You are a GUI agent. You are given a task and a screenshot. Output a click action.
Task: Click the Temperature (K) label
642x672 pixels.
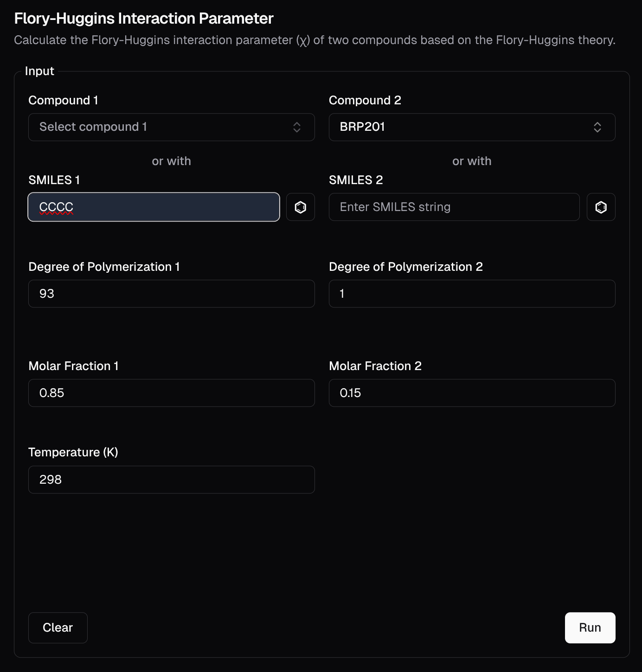tap(73, 452)
